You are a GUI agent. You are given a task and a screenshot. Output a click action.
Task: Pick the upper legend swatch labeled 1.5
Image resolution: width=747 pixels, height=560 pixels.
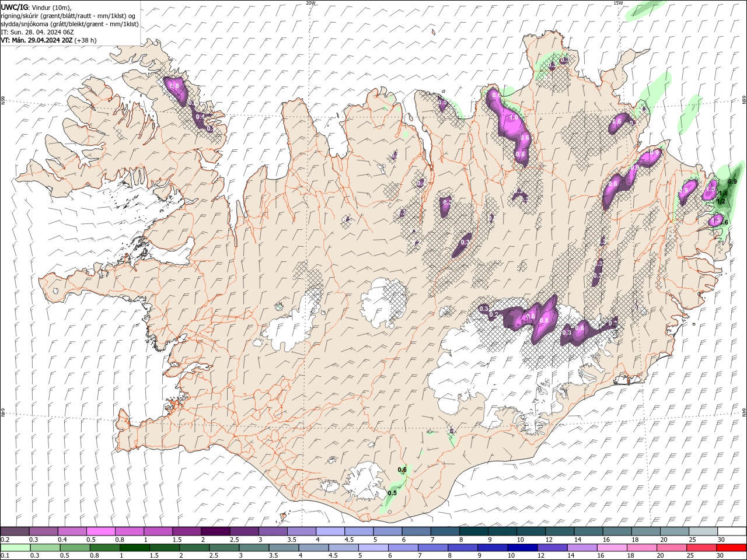click(x=187, y=531)
